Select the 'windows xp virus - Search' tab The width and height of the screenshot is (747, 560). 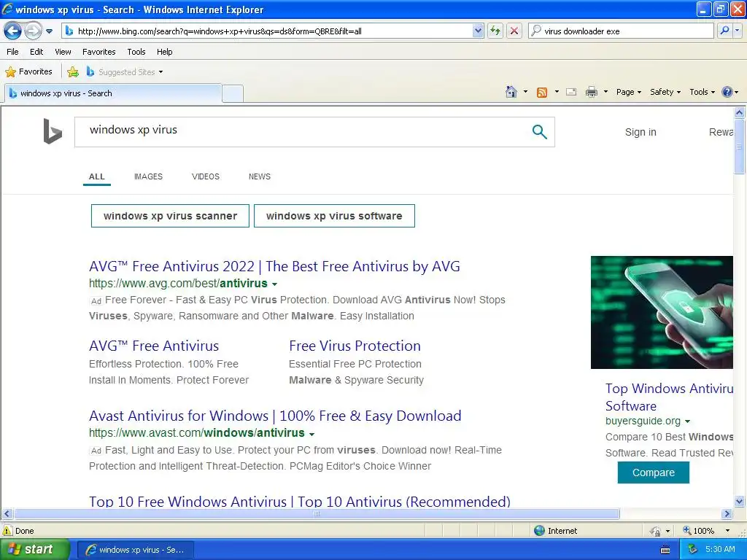(113, 93)
